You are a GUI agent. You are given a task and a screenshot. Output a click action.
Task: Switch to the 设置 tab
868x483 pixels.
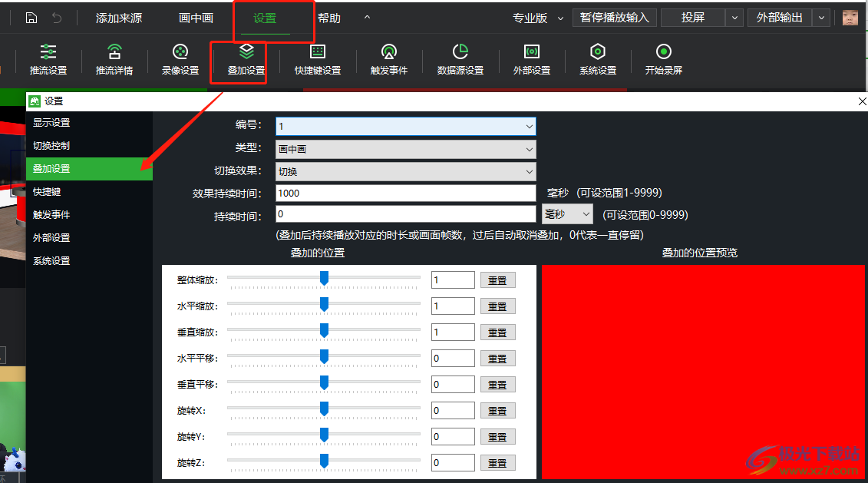point(265,18)
